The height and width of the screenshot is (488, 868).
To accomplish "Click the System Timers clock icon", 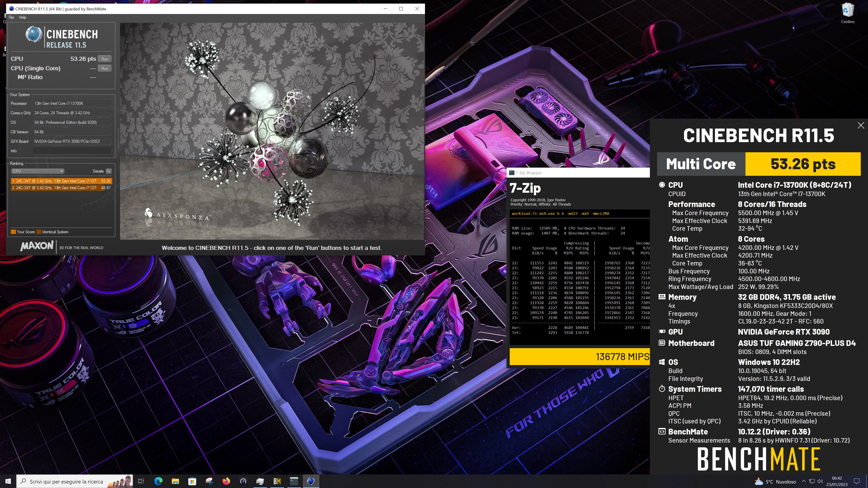I will coord(662,389).
